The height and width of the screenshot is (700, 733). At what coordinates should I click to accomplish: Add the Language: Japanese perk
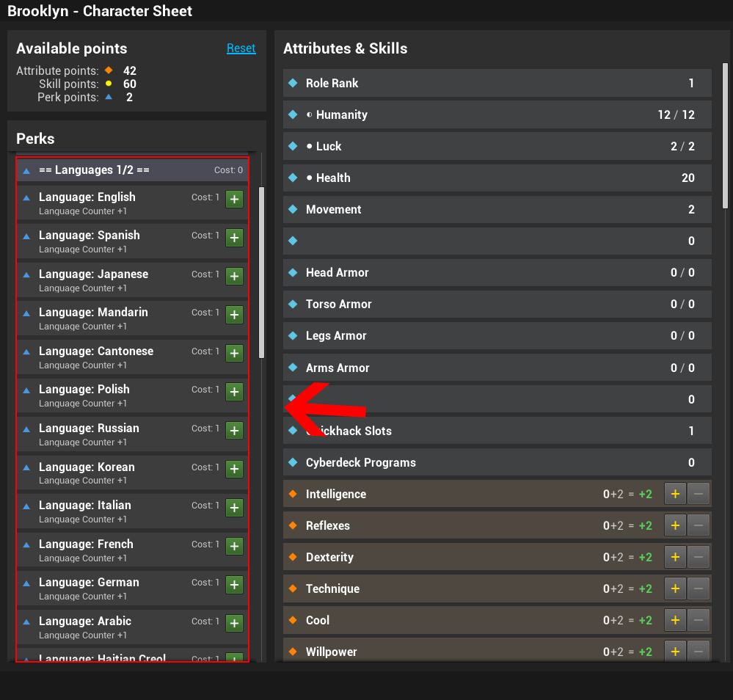[234, 276]
